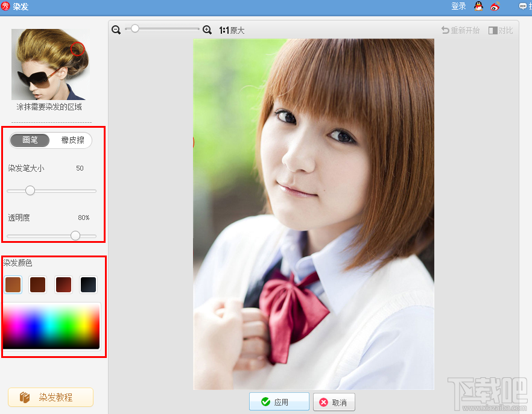Open the 染发教程 hair dye tutorial
Image resolution: width=532 pixels, height=414 pixels.
51,397
